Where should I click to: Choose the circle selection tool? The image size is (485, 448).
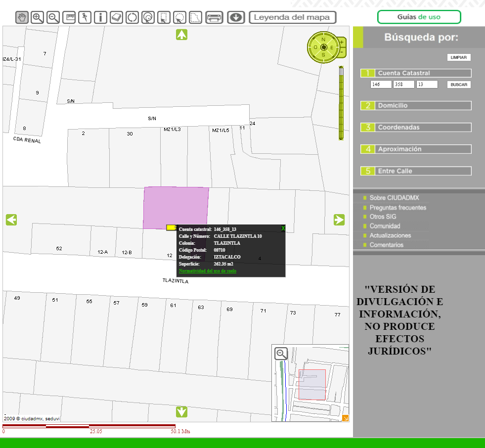(x=179, y=17)
